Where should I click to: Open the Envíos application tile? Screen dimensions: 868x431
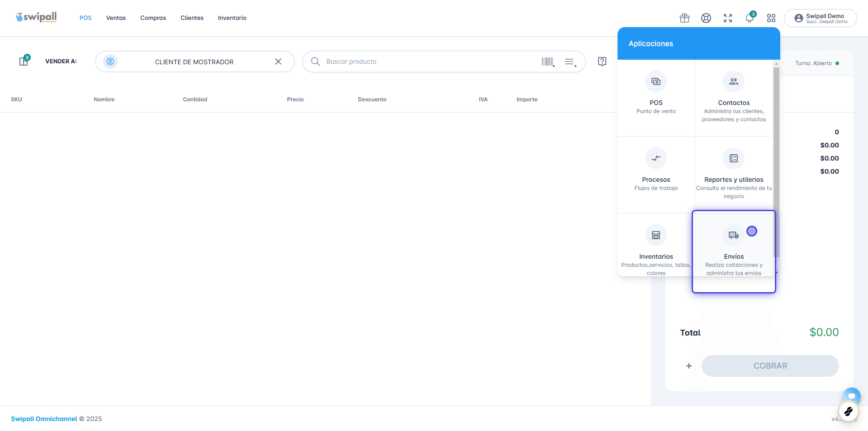click(734, 246)
